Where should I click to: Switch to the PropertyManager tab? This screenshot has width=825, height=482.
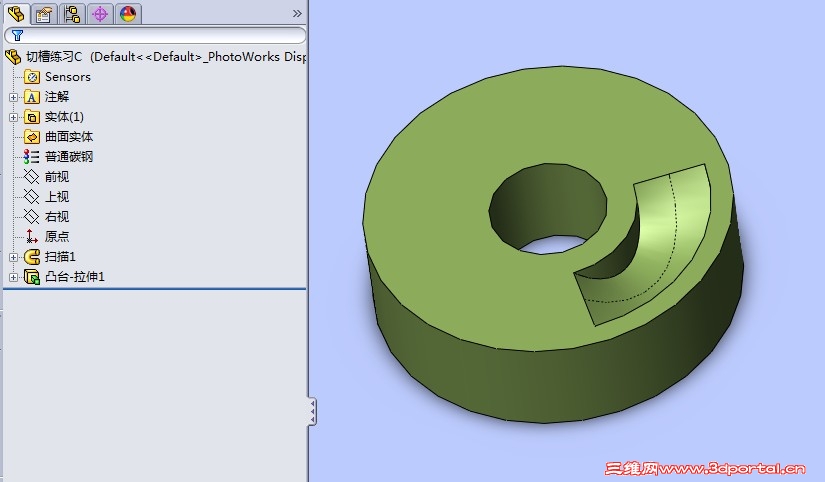[44, 14]
